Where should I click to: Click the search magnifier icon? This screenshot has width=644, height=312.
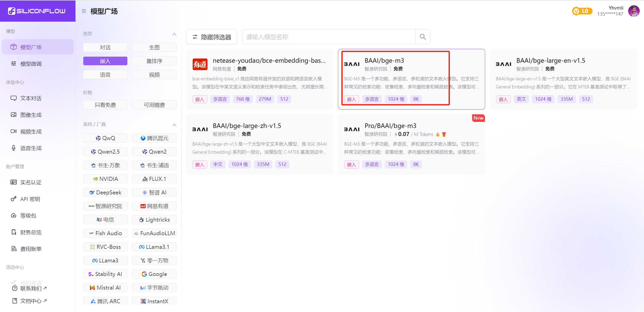point(423,37)
